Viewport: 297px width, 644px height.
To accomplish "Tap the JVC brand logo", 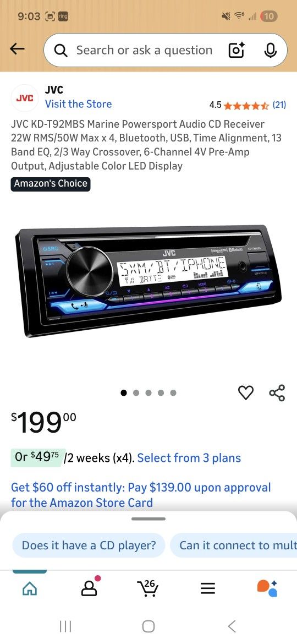I will coord(25,98).
